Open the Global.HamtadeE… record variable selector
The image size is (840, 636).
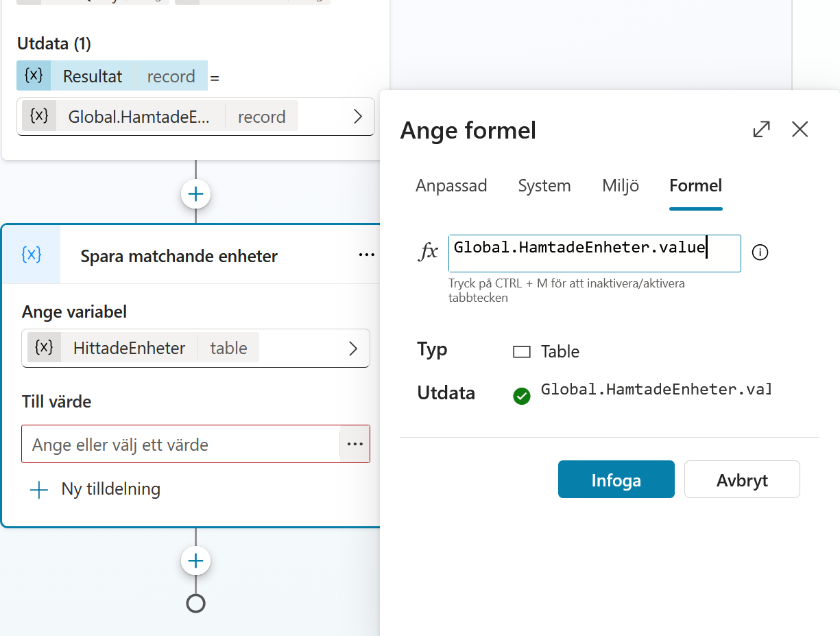tap(196, 117)
